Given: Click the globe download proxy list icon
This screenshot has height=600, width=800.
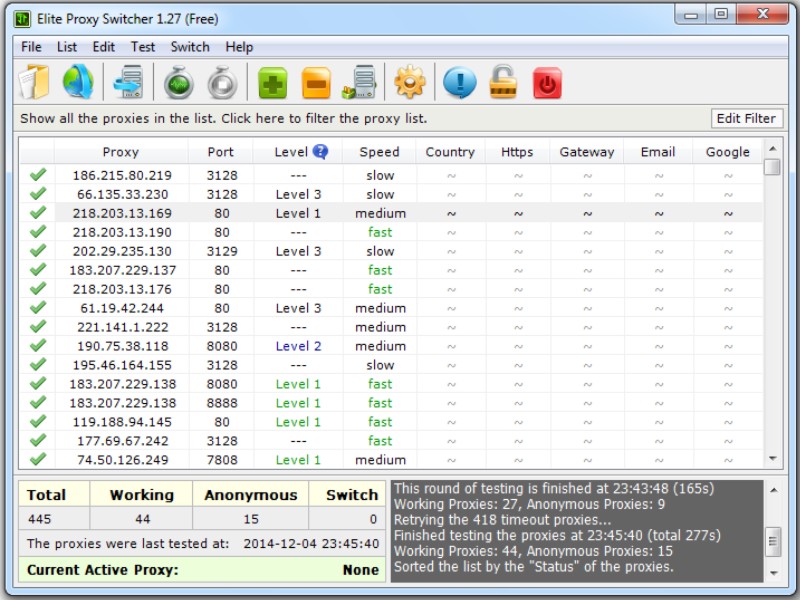Looking at the screenshot, I should click(x=78, y=82).
